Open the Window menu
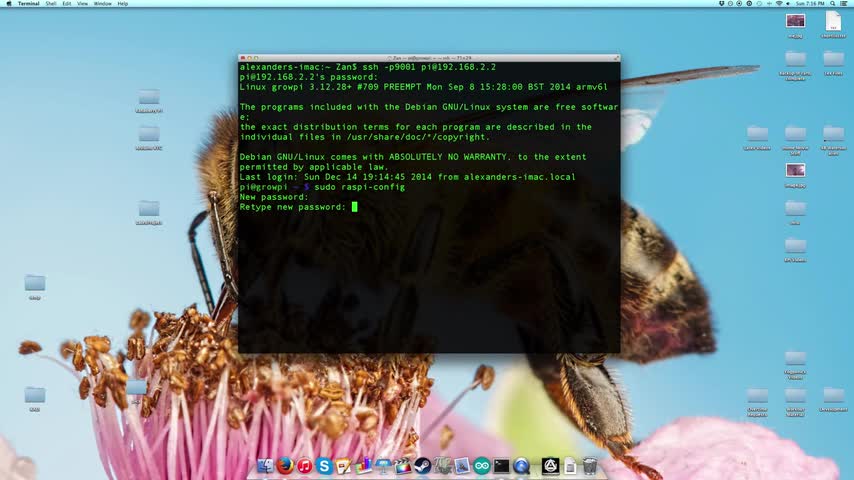Image resolution: width=854 pixels, height=480 pixels. (x=102, y=3)
